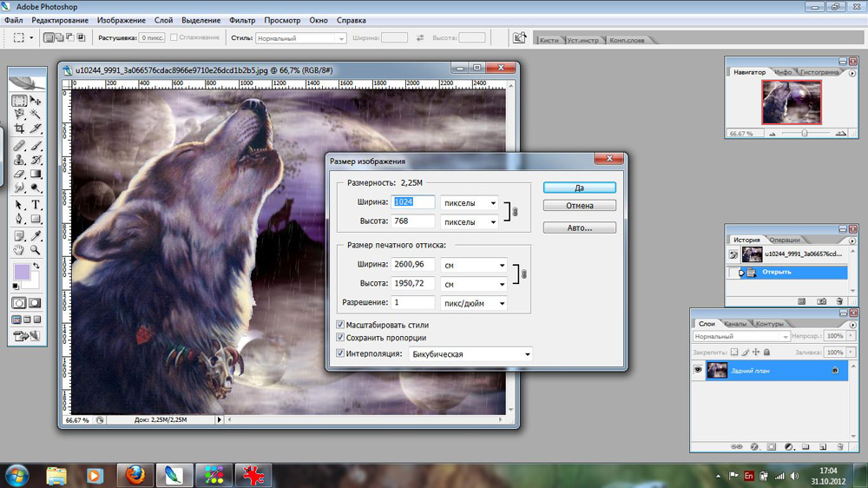Toggle Интерполяция checkbox
Screen dimensions: 868x488
(340, 353)
